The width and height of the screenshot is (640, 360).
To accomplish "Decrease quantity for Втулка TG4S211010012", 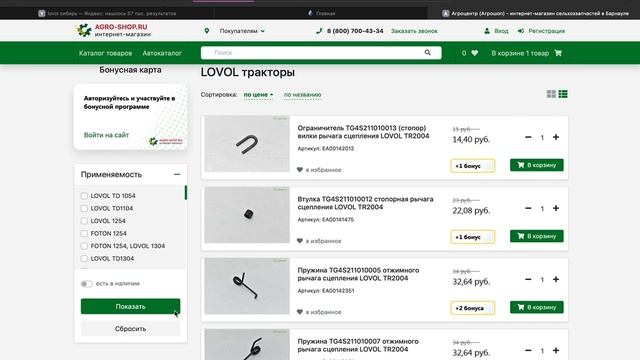I will point(528,208).
